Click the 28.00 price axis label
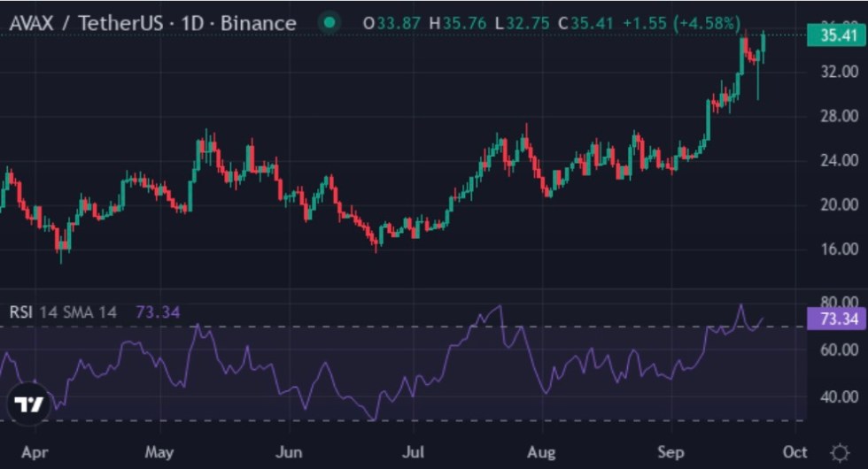 tap(840, 116)
